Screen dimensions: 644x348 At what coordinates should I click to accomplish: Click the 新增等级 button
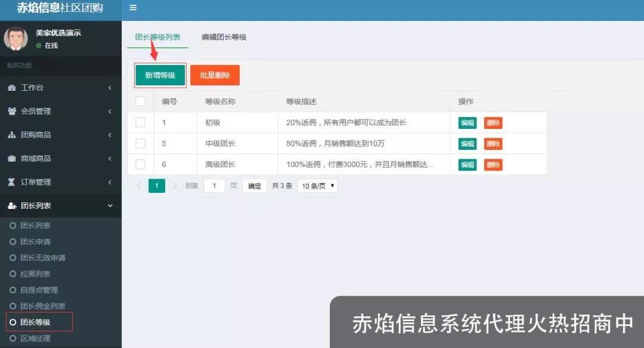[x=160, y=75]
